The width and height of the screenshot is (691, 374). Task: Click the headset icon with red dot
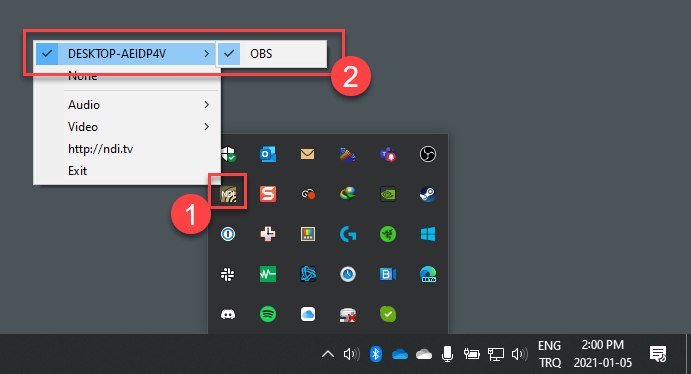[308, 194]
